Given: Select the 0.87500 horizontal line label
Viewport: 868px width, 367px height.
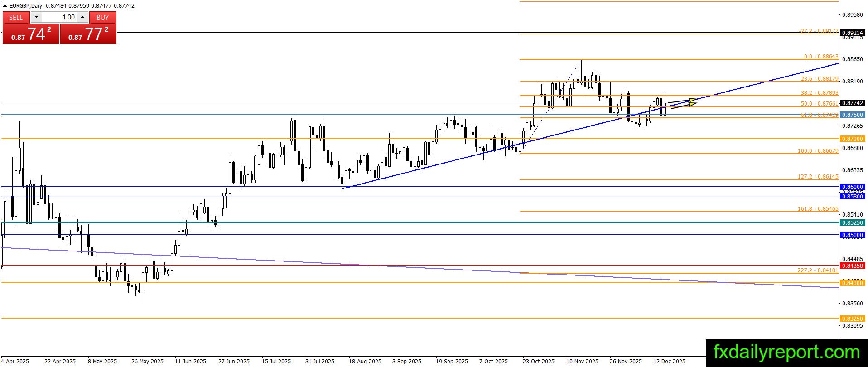Looking at the screenshot, I should click(852, 115).
